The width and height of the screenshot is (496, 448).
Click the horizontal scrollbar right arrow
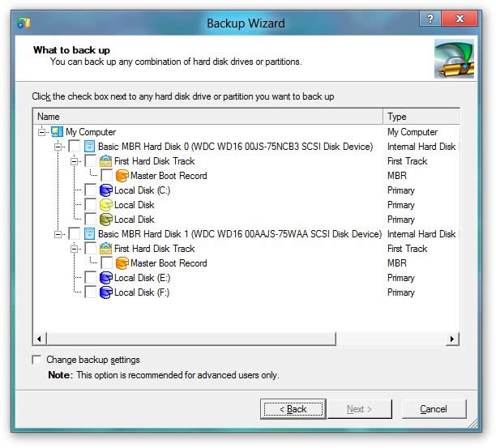tap(453, 339)
